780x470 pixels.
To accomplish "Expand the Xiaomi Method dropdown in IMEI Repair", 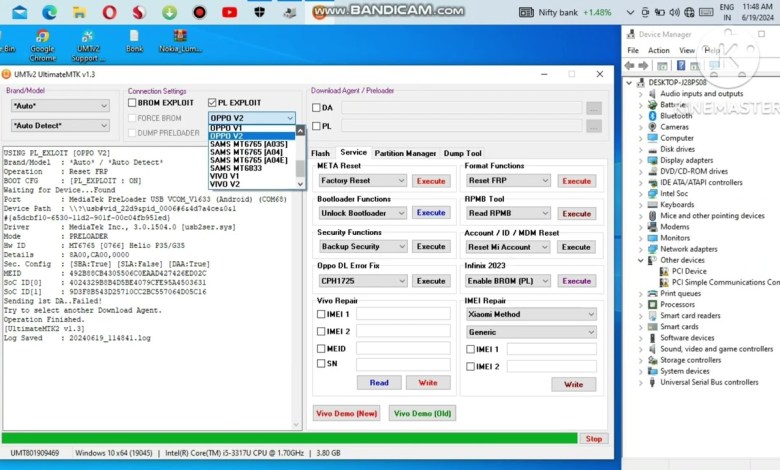I will pos(531,314).
